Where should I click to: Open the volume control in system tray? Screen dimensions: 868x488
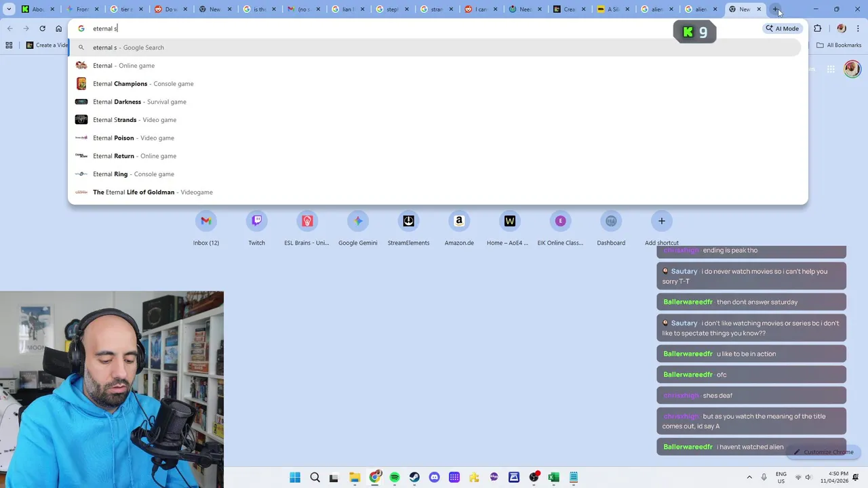[808, 477]
